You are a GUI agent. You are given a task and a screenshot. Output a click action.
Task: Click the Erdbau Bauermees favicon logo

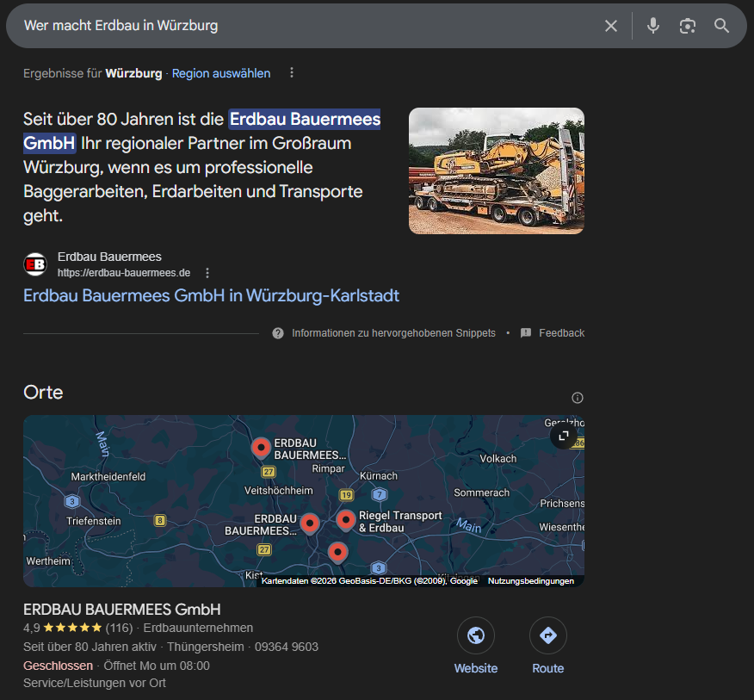tap(35, 264)
